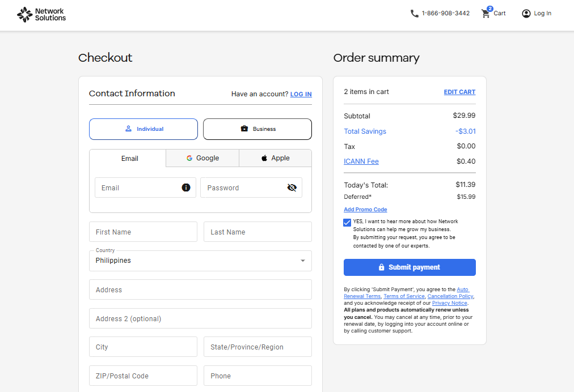Click the Log In account icon

click(x=525, y=13)
